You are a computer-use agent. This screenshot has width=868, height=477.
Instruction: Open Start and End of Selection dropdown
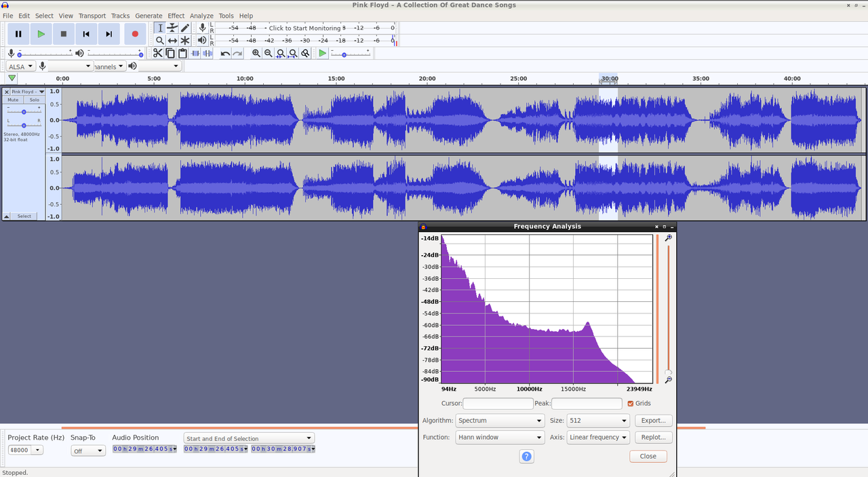pyautogui.click(x=249, y=438)
